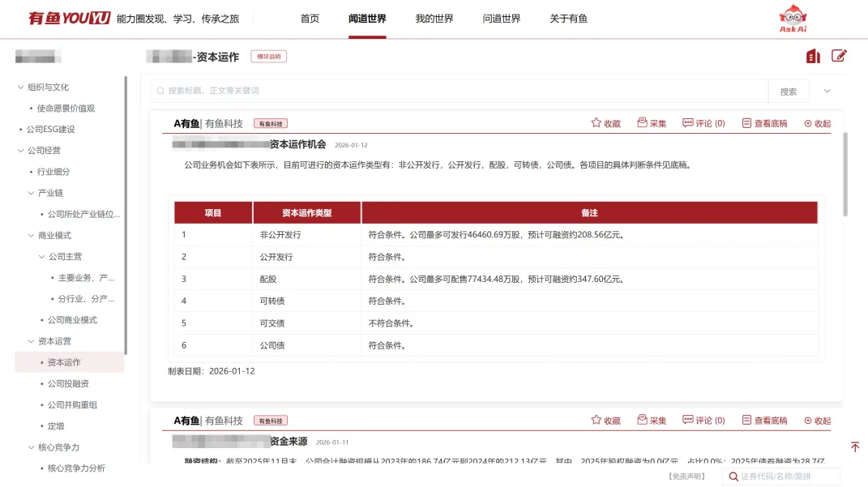Click the 搜索 button

click(x=789, y=92)
